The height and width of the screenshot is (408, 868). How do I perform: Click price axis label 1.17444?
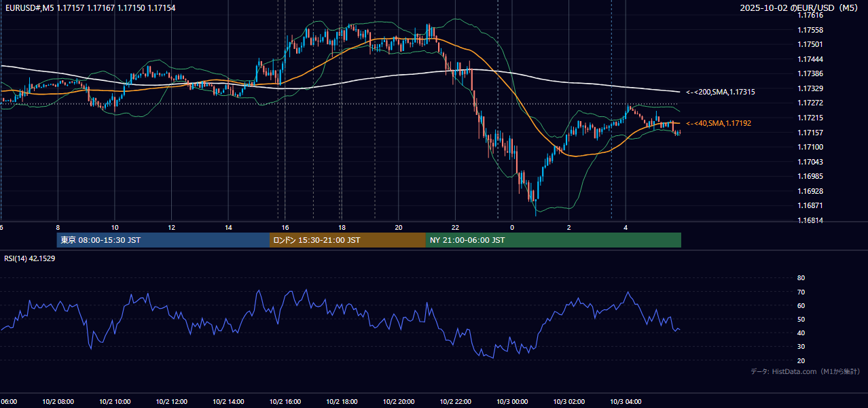pyautogui.click(x=810, y=59)
